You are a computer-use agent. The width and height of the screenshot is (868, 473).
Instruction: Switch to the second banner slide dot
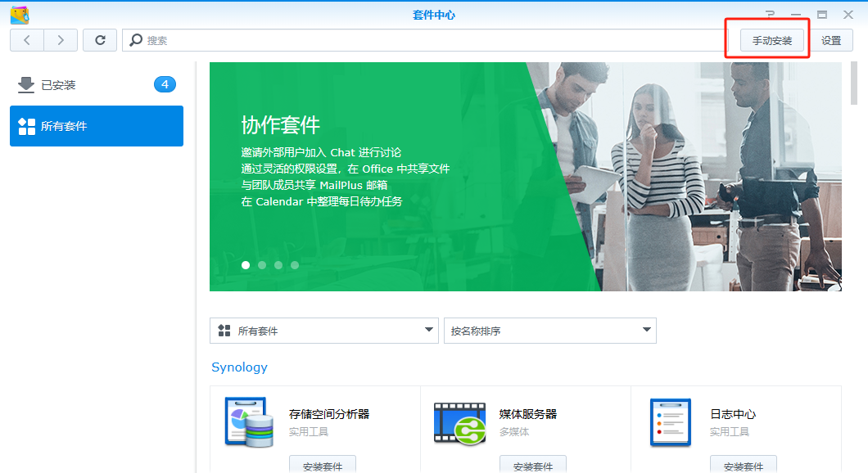coord(262,265)
